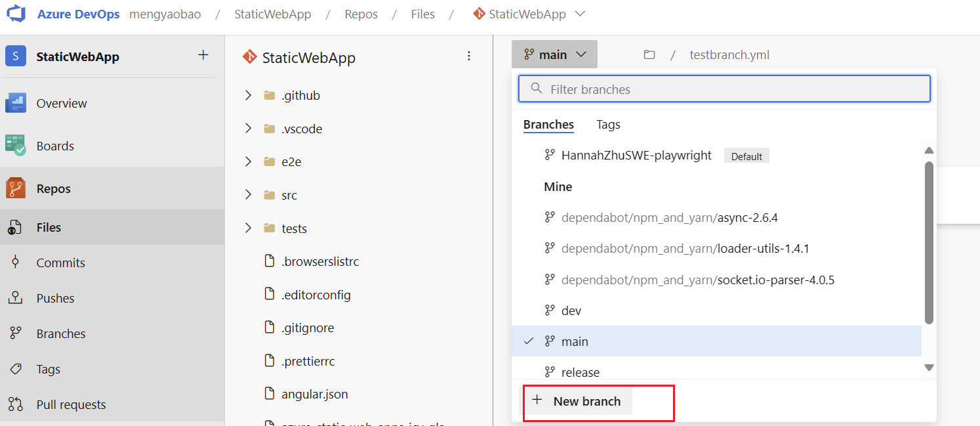980x426 pixels.
Task: Click the orange Repos sidebar icon
Action: coord(16,188)
